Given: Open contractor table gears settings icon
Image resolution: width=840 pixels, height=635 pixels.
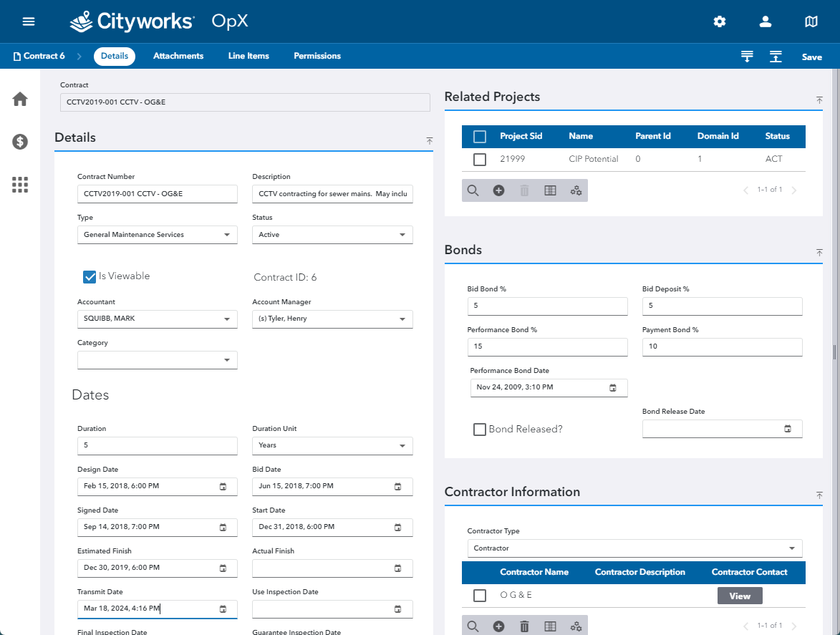Looking at the screenshot, I should point(576,626).
